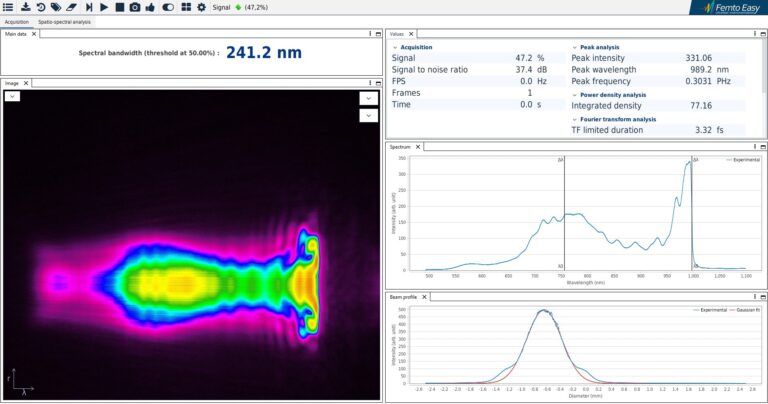Collapse the Peak analysis section
Viewport: 768px width, 404px height.
(x=575, y=47)
